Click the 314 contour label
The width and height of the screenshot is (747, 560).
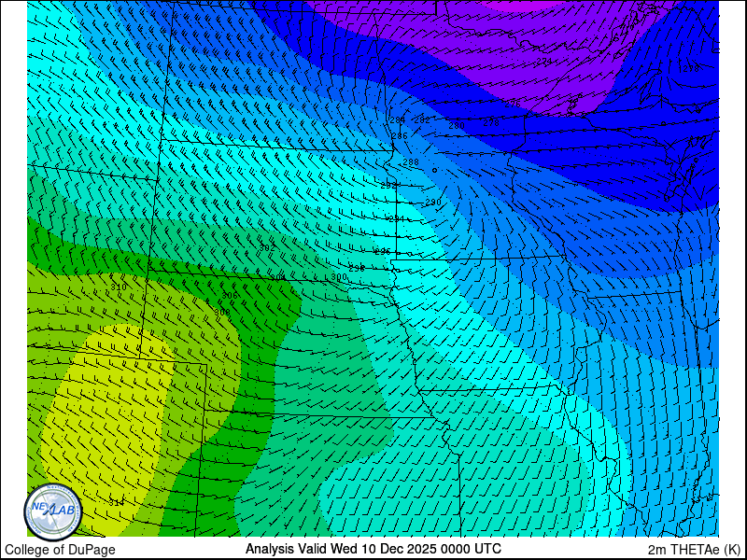click(x=116, y=503)
